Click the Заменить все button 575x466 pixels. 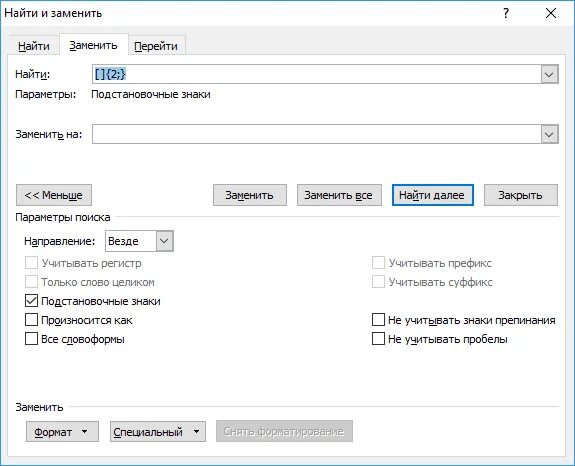click(x=339, y=195)
